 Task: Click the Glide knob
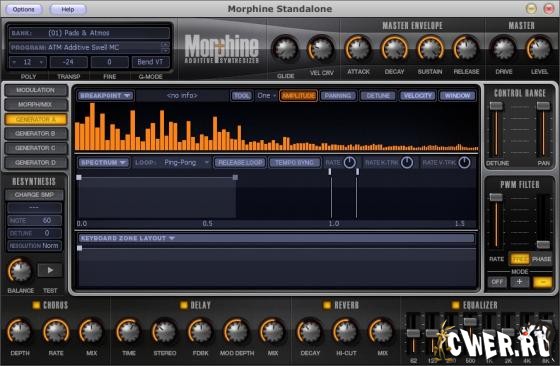point(285,49)
